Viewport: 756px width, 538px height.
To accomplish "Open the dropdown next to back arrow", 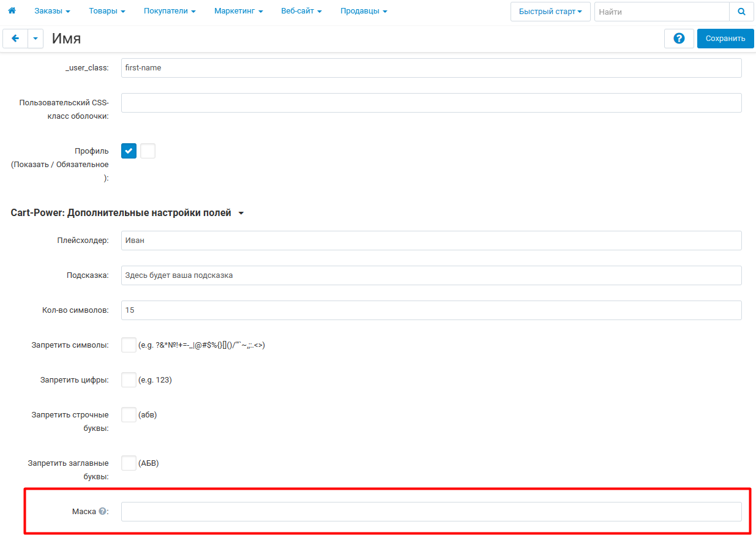I will pos(36,39).
